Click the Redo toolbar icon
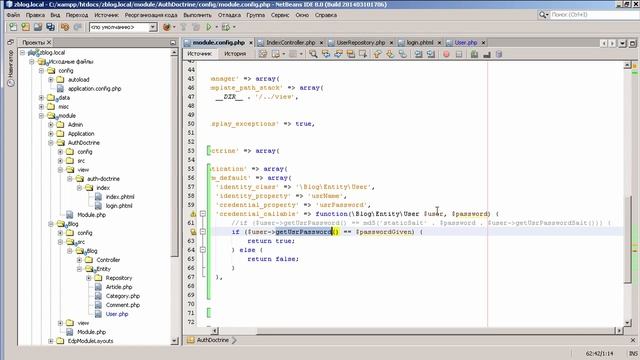640x360 pixels. tap(78, 27)
